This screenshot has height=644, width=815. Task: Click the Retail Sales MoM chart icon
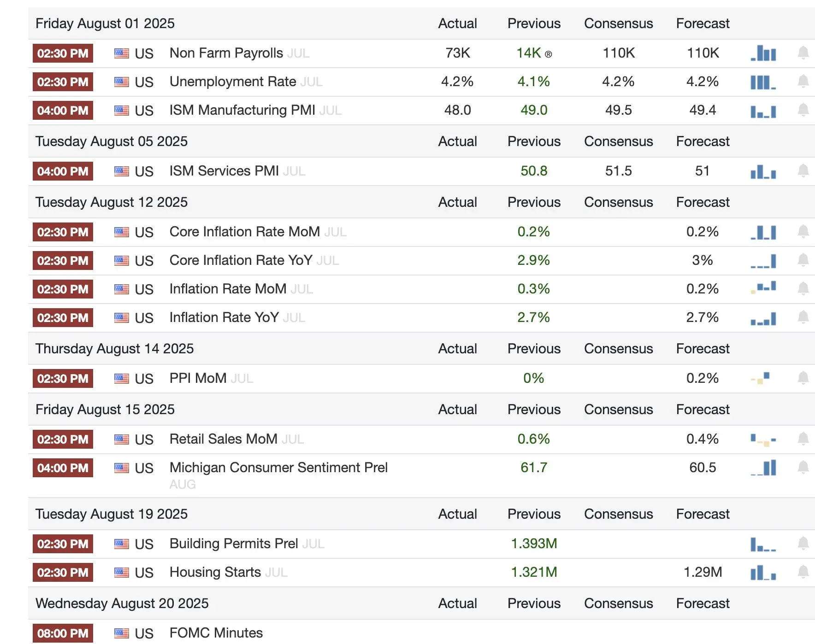tap(763, 439)
